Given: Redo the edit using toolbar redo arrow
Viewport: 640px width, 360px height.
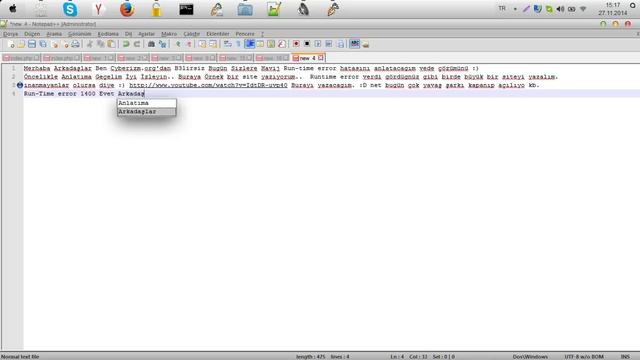Looking at the screenshot, I should (x=137, y=44).
